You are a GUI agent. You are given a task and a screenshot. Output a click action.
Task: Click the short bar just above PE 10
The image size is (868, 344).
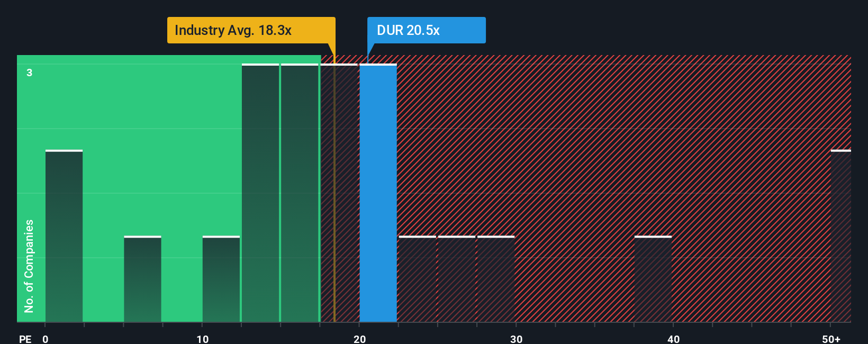221,279
